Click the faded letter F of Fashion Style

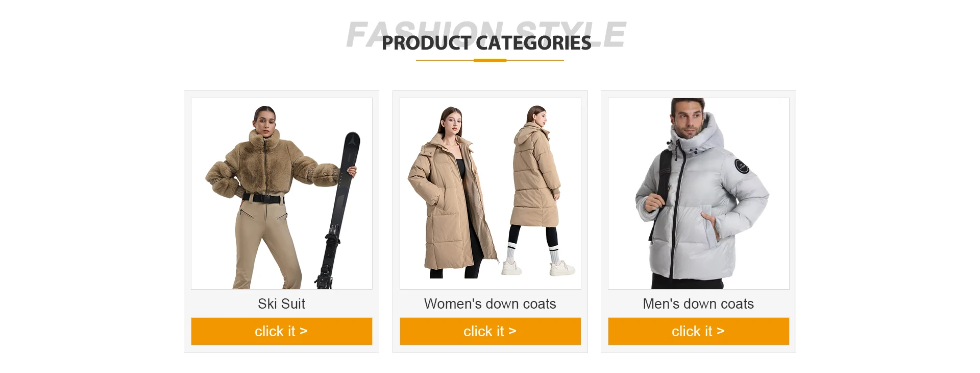point(357,34)
